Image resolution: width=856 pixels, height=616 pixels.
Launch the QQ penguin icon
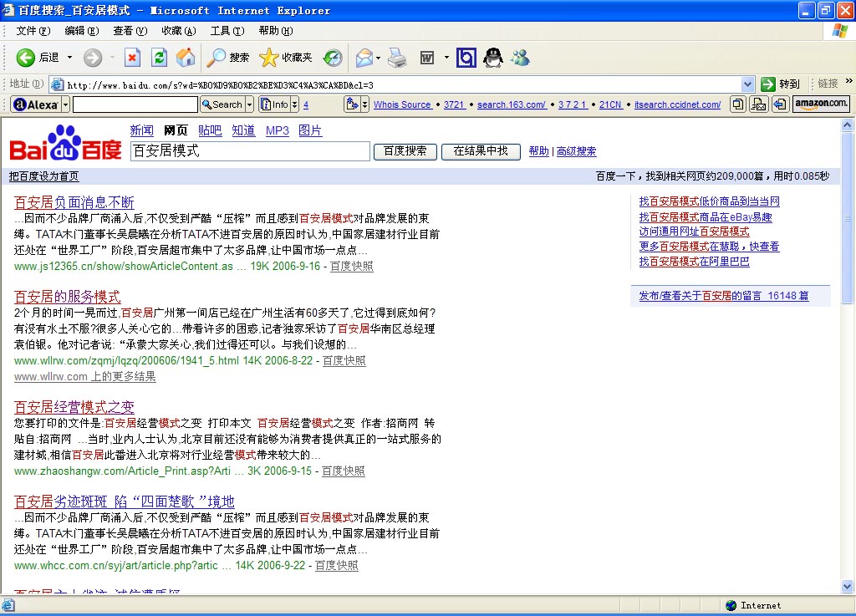pyautogui.click(x=493, y=58)
